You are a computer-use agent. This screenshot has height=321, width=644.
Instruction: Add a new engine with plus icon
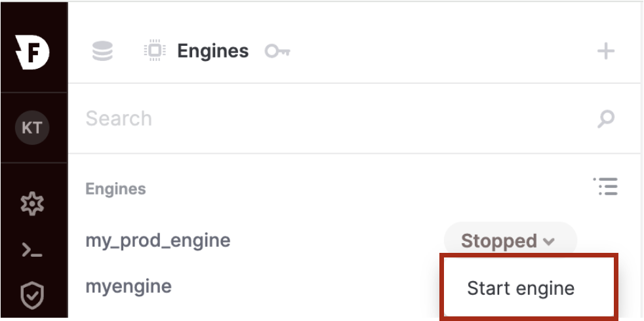pyautogui.click(x=606, y=51)
